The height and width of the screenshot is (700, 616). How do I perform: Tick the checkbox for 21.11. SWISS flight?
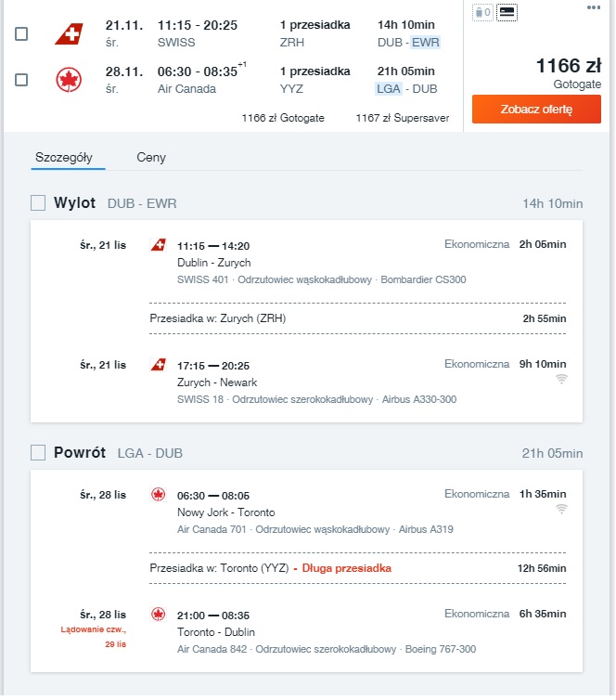point(21,34)
